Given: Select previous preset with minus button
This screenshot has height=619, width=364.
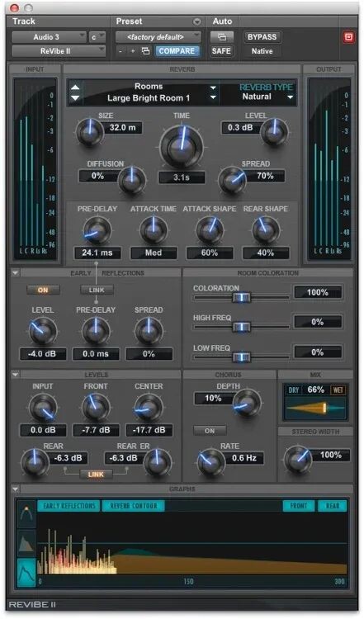Looking at the screenshot, I should tap(121, 51).
